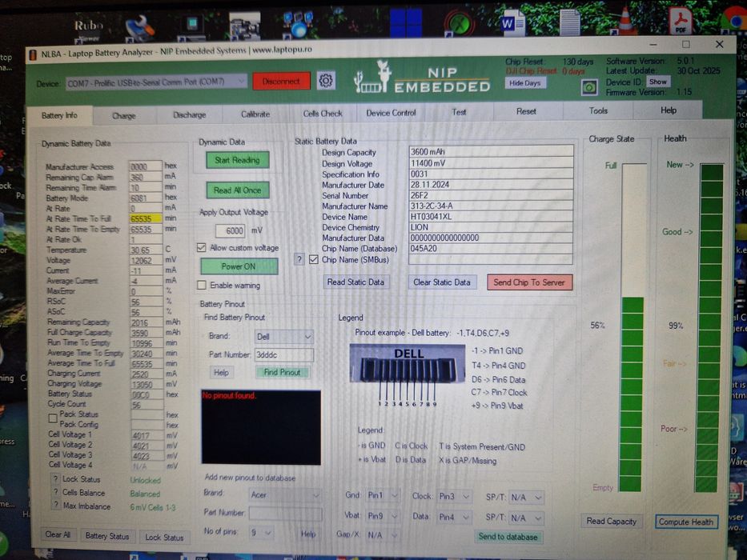
Task: Open the Clock Pin3 dropdown
Action: [x=455, y=496]
